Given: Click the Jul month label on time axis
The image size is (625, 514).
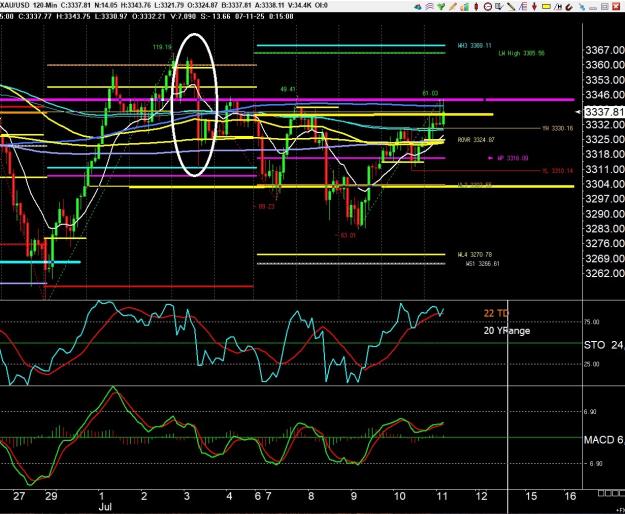Looking at the screenshot, I should [x=104, y=507].
